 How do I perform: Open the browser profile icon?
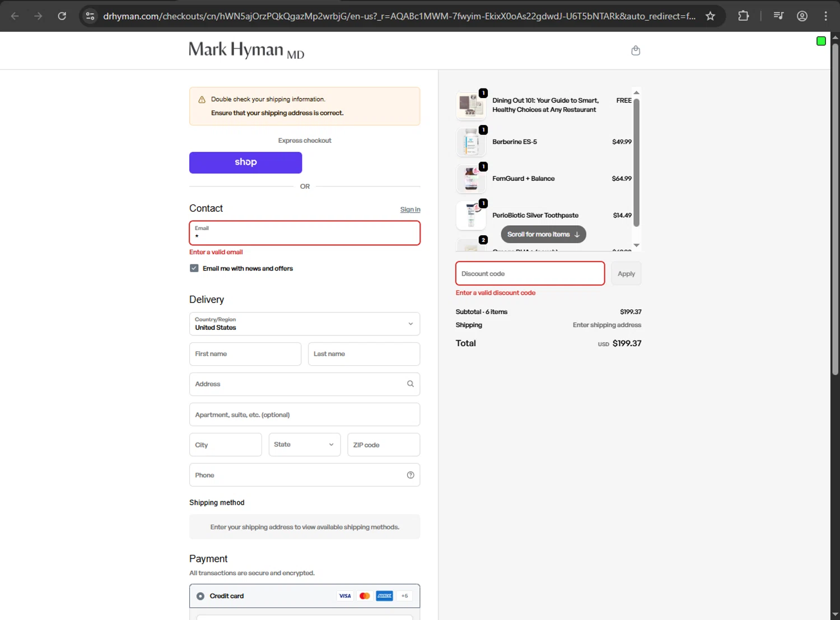(802, 16)
